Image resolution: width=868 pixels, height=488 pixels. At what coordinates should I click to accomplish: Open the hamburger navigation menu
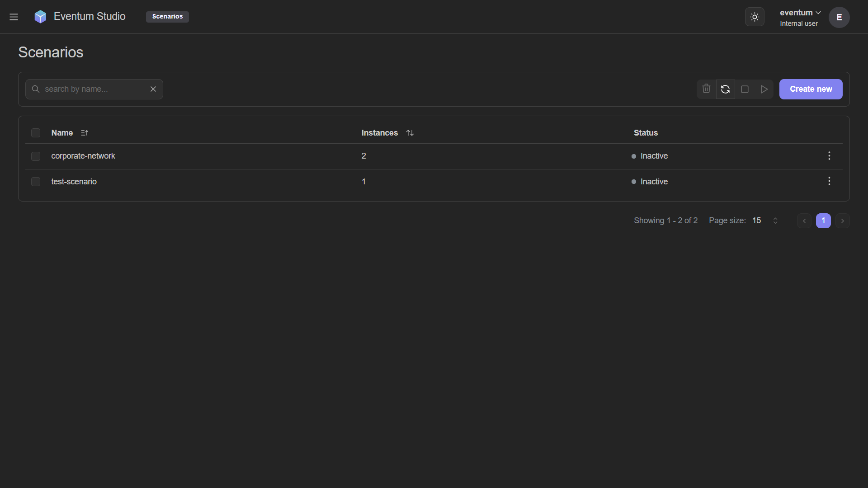point(14,17)
